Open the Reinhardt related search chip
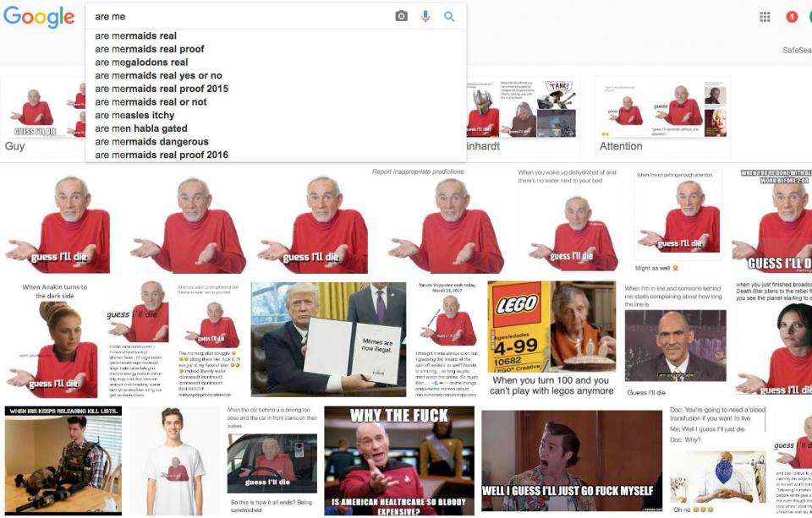The height and width of the screenshot is (518, 812). pos(523,117)
